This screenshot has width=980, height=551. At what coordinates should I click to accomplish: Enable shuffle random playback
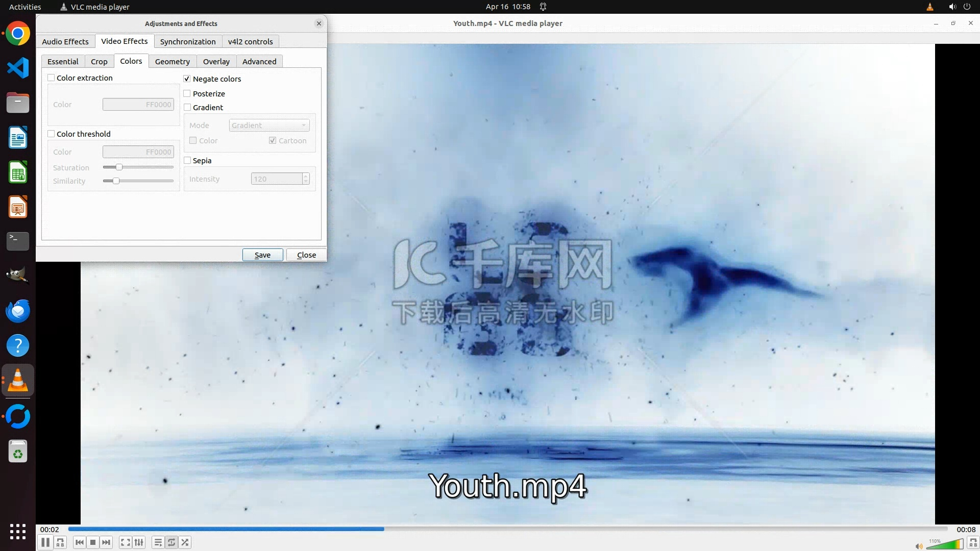[x=185, y=542]
